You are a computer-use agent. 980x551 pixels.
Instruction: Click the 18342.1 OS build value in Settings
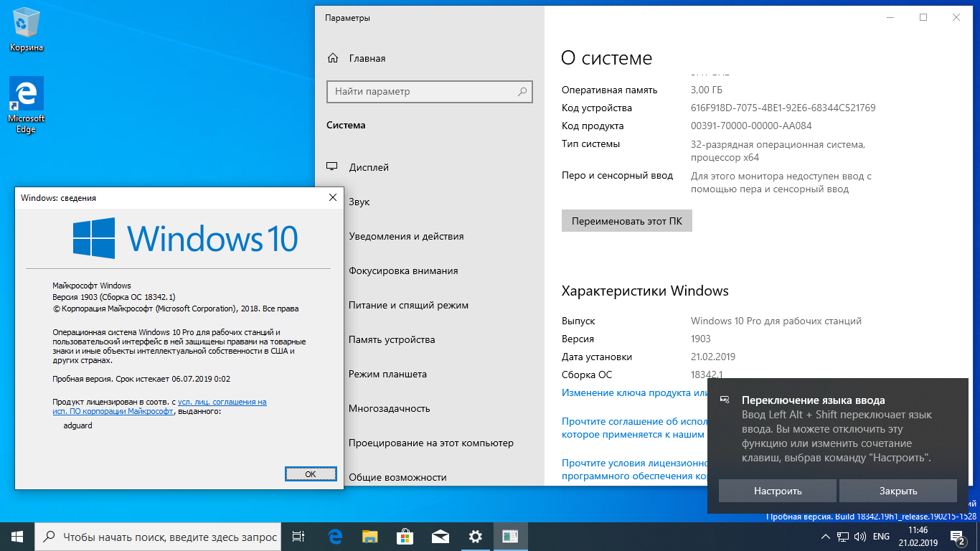[707, 375]
